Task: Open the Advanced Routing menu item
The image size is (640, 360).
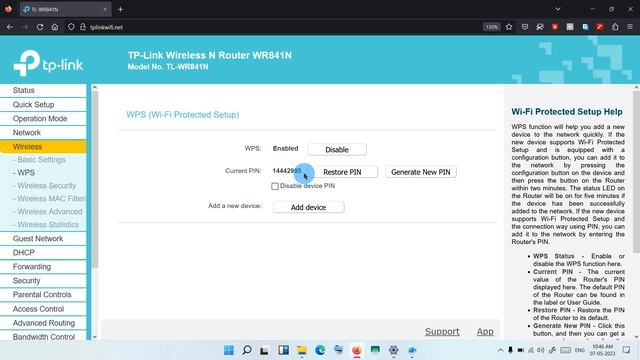Action: 43,323
